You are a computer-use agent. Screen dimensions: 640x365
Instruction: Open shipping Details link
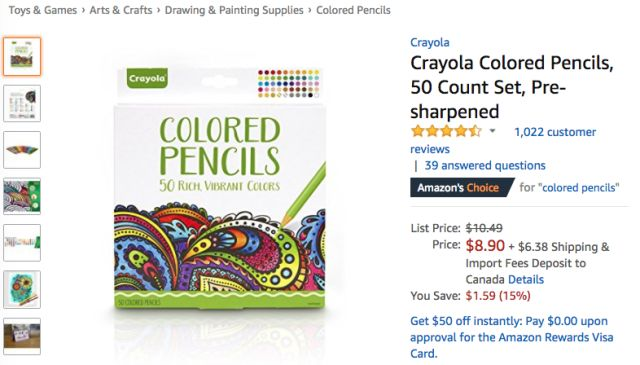(x=526, y=280)
